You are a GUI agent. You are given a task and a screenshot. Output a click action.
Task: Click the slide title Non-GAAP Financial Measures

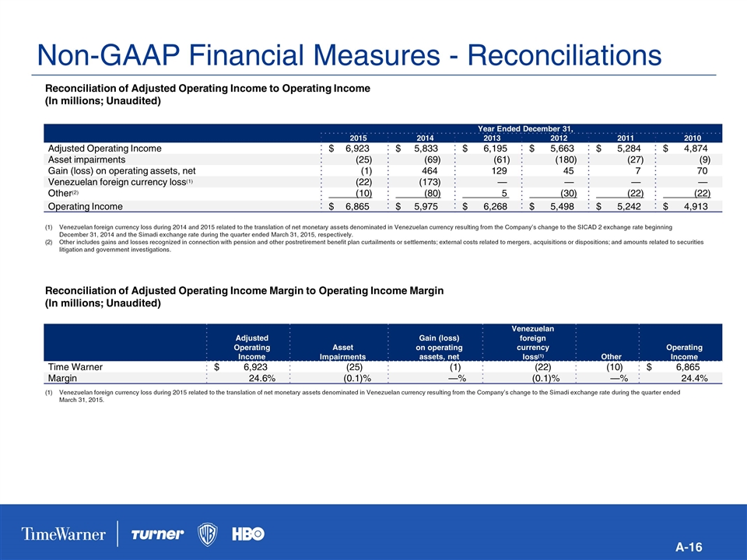pos(345,54)
